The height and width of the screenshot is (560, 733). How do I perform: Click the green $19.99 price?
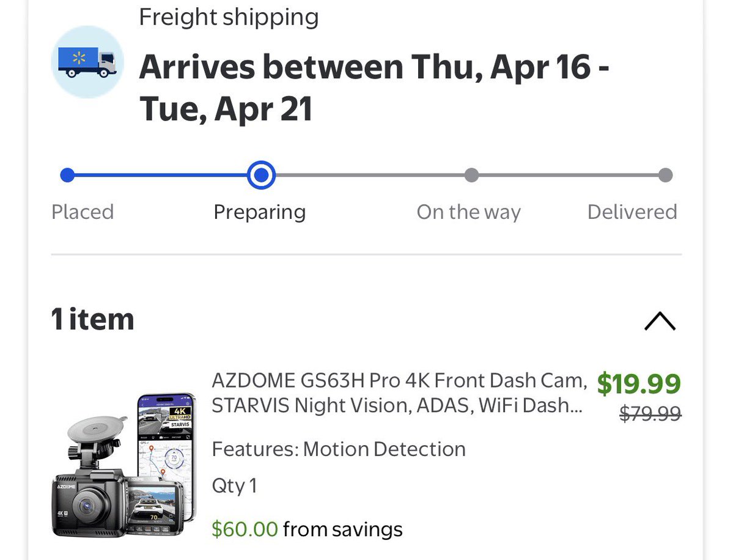click(639, 384)
